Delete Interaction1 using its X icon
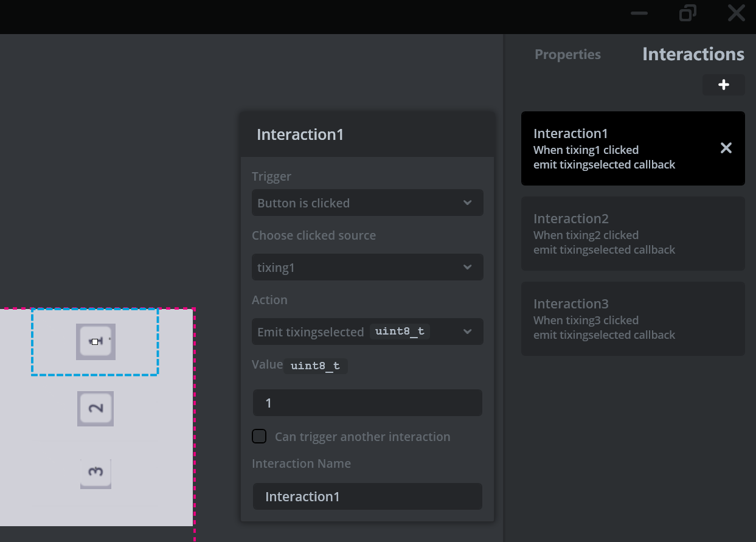This screenshot has height=542, width=756. (x=726, y=148)
